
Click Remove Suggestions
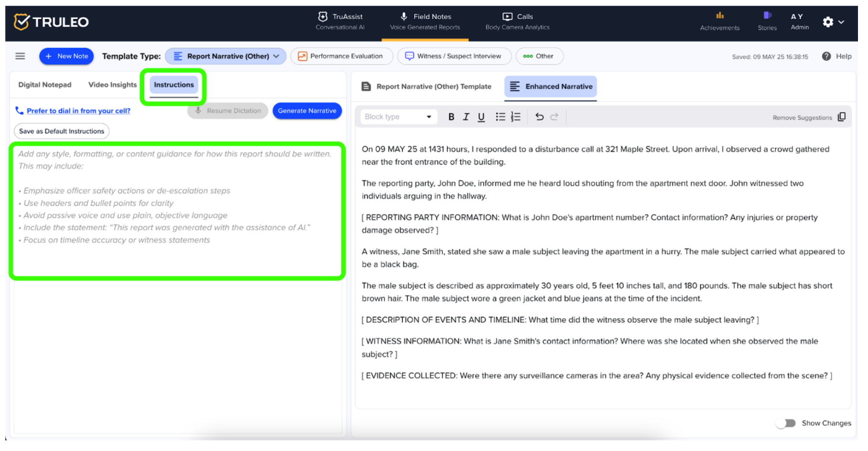click(x=802, y=118)
